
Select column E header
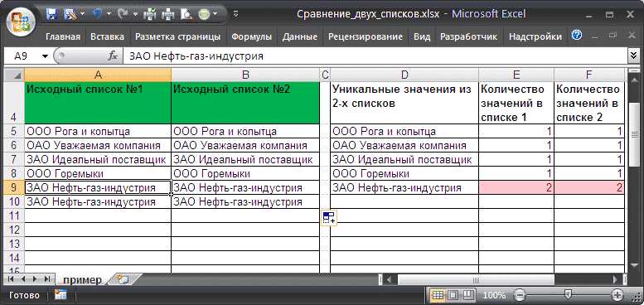pos(516,75)
